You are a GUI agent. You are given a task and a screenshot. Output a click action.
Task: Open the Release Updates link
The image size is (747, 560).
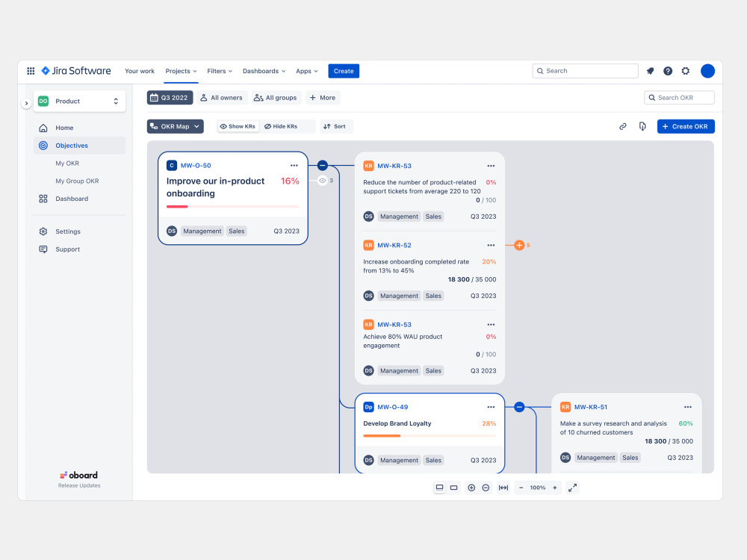point(79,486)
